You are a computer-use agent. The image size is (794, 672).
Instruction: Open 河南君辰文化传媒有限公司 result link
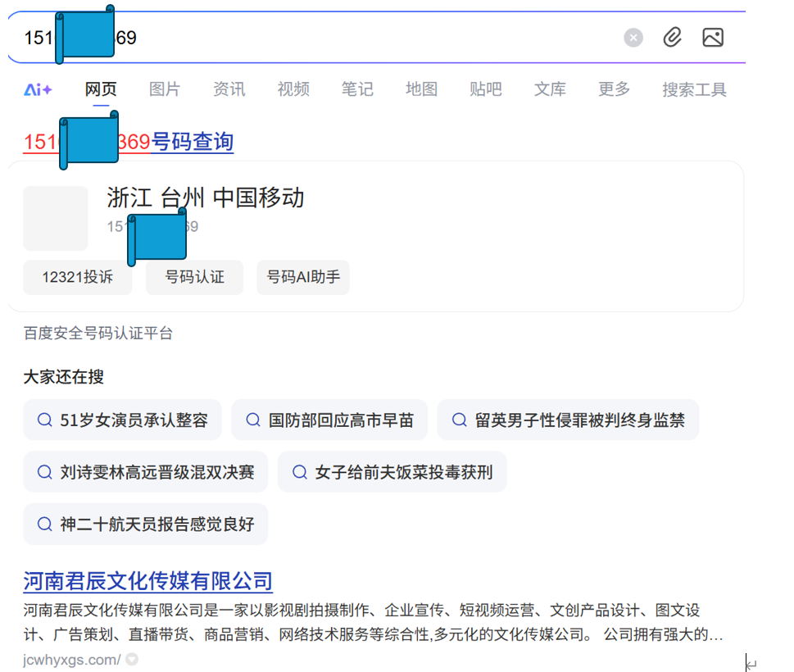tap(147, 581)
